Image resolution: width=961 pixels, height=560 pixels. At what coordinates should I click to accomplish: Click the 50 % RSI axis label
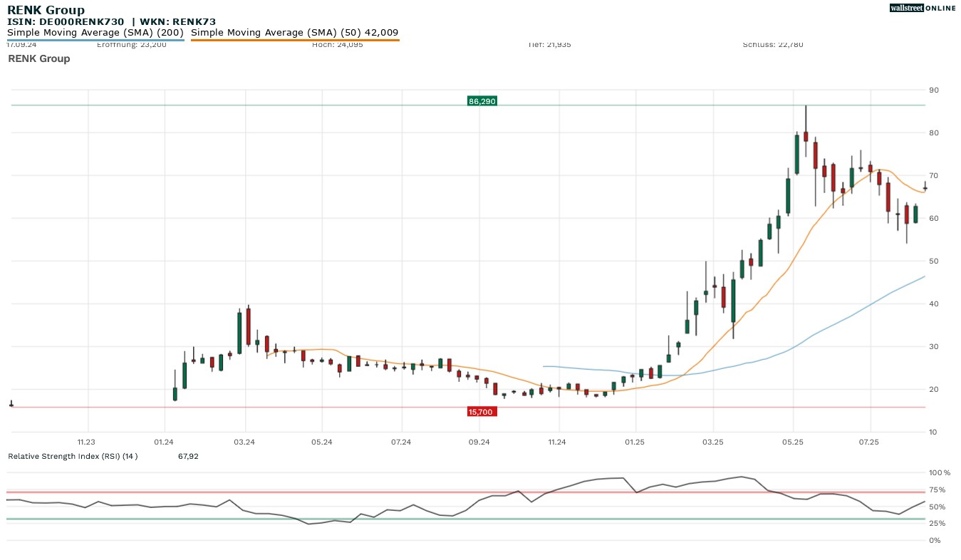pos(937,507)
